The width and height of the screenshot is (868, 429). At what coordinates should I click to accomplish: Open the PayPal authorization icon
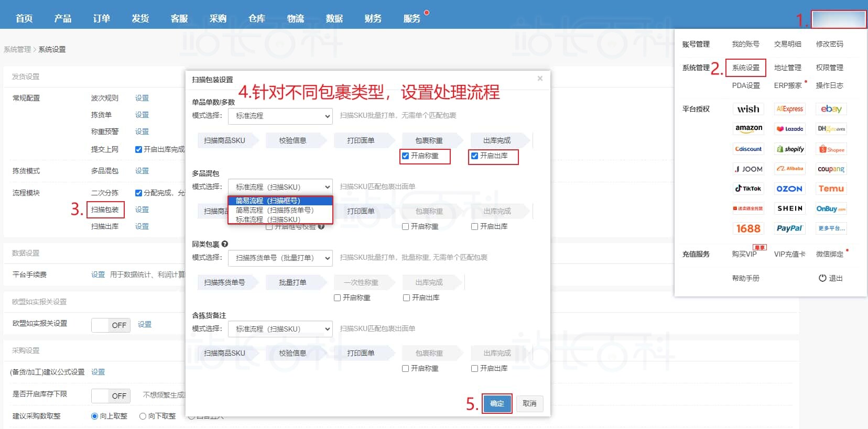(789, 228)
